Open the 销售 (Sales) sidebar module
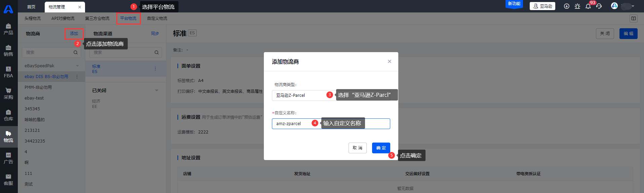Viewport: 644px width, 193px height. tap(8, 51)
